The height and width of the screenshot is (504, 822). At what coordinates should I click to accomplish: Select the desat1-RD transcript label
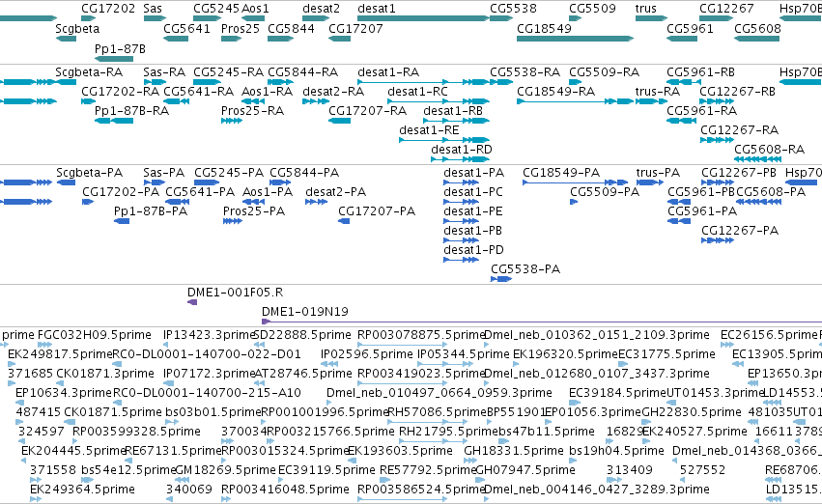point(462,150)
